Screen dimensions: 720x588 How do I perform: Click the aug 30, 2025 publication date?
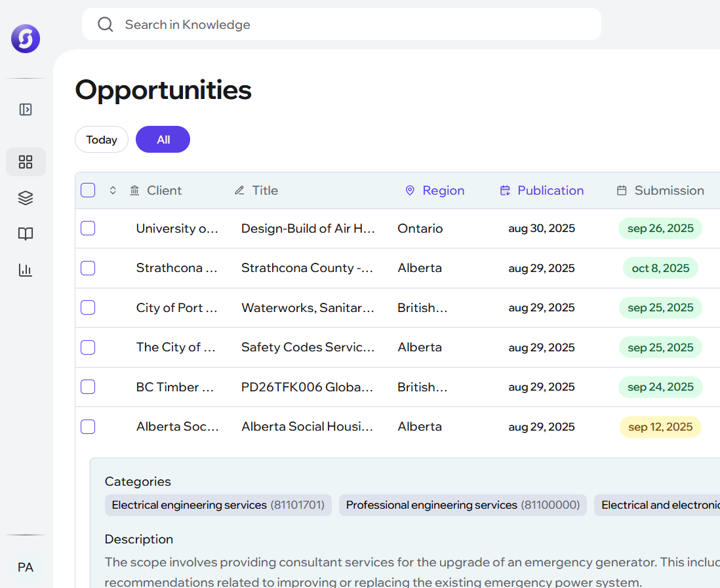pyautogui.click(x=542, y=229)
